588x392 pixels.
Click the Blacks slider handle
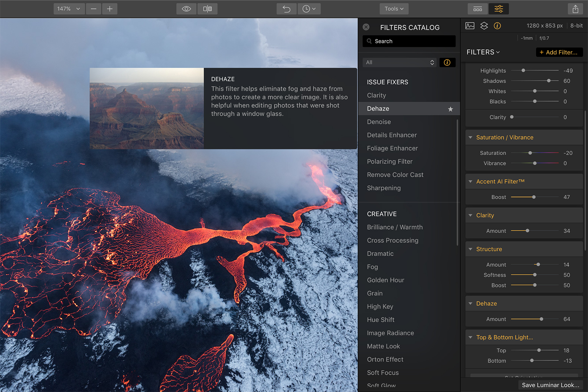pos(535,101)
